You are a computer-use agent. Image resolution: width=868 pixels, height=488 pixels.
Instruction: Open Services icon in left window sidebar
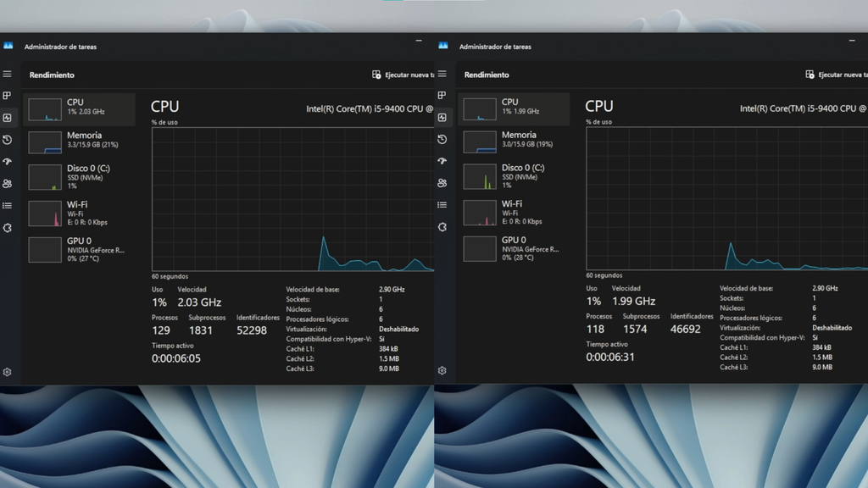coord(7,228)
